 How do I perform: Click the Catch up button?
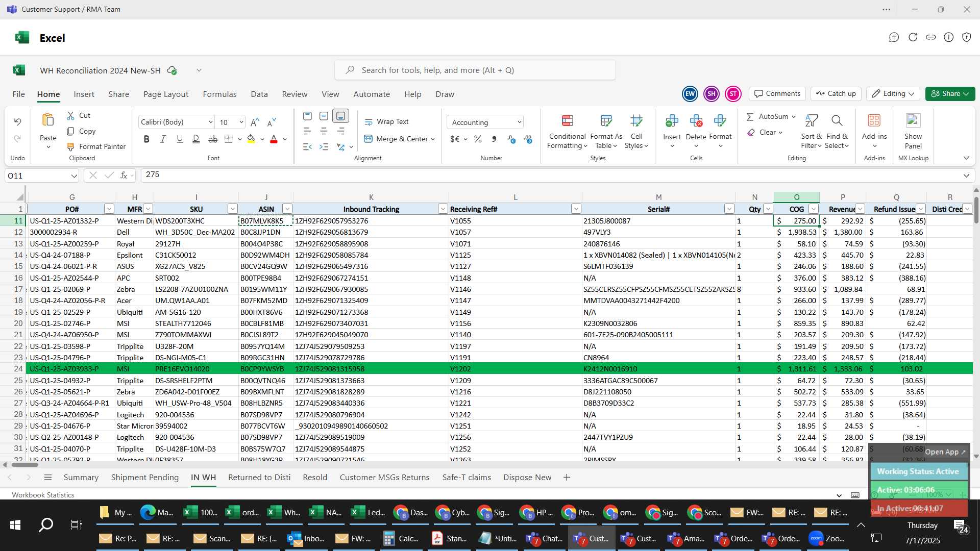[836, 94]
